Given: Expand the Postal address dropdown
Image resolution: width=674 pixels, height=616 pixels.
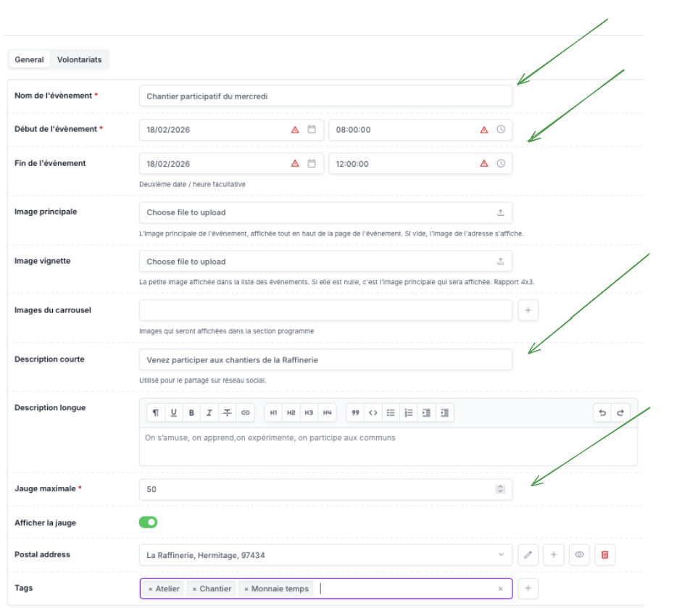Looking at the screenshot, I should (500, 555).
